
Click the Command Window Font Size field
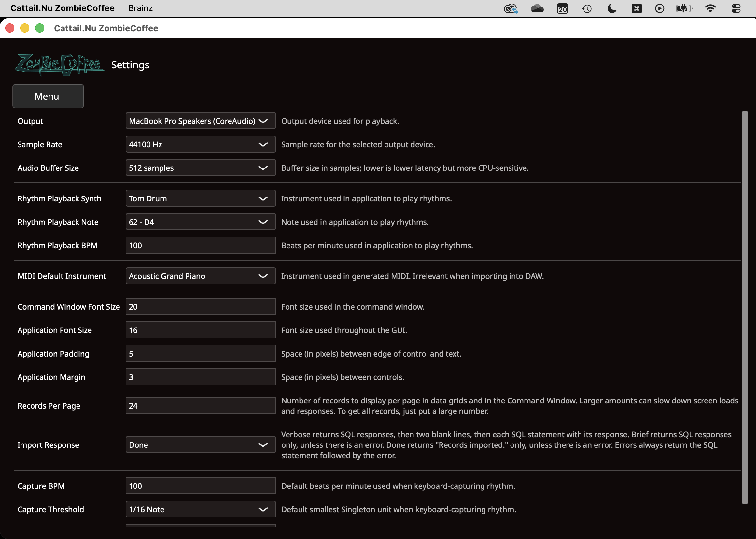(x=201, y=307)
